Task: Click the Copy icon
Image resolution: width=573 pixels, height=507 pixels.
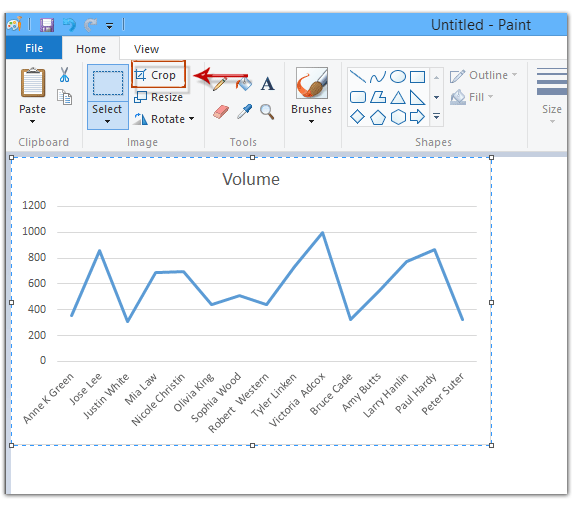Action: (65, 97)
